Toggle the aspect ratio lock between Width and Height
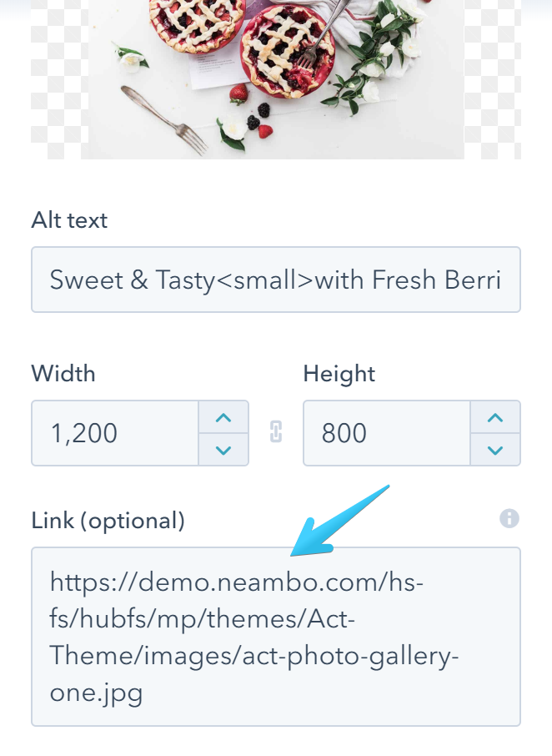Viewport: 552px width, 756px height. point(276,432)
